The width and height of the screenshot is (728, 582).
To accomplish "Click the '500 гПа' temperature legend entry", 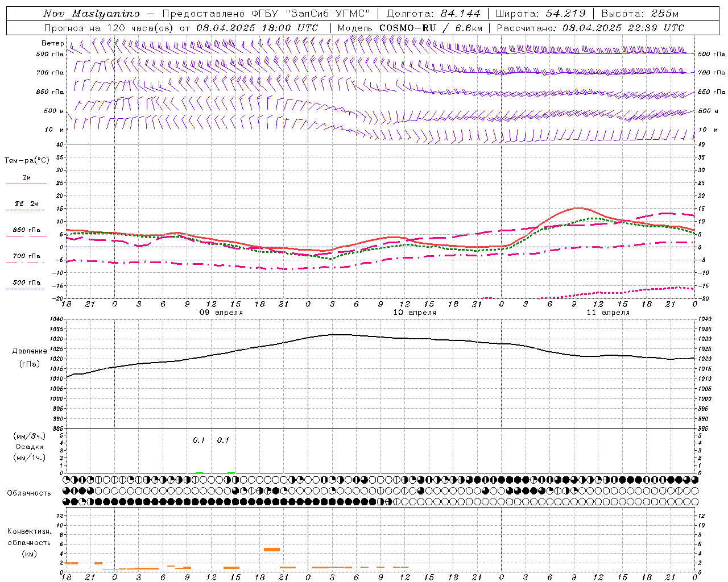I will (x=27, y=282).
